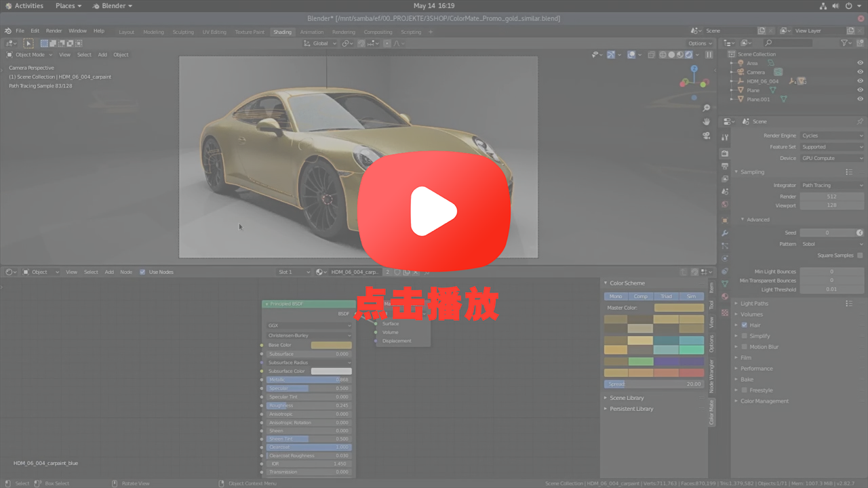Enable the Motion Blur checkbox
This screenshot has width=868, height=488.
745,347
